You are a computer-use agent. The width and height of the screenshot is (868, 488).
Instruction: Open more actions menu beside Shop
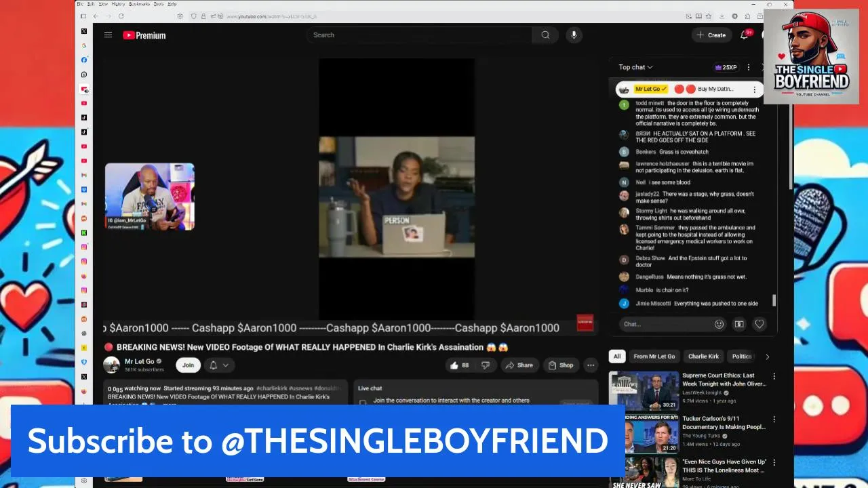coord(591,365)
